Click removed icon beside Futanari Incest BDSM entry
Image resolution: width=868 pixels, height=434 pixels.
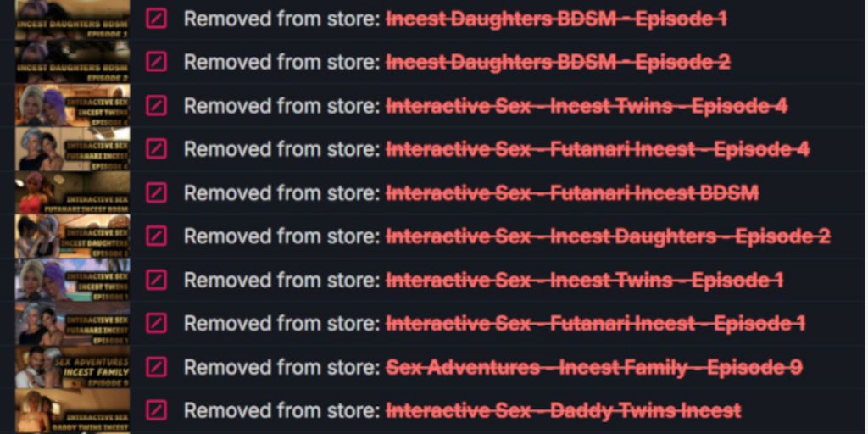[x=156, y=192]
